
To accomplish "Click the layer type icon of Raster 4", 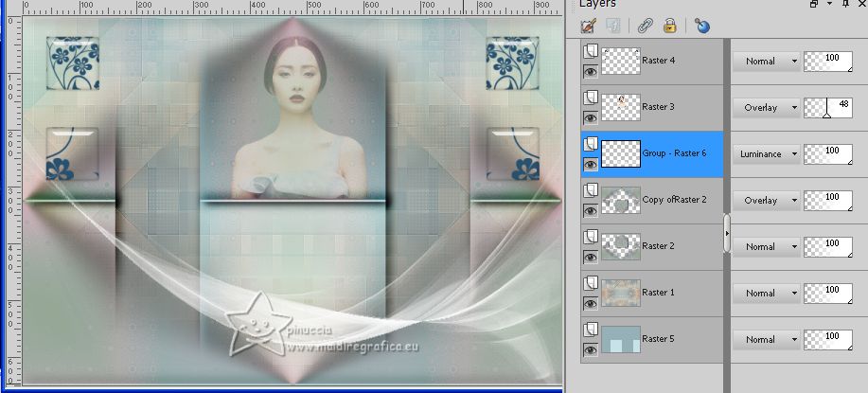I will coord(590,51).
